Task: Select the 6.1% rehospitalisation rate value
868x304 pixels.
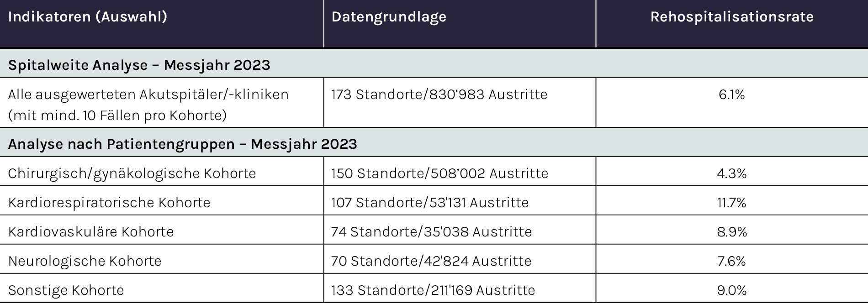Action: coord(731,94)
